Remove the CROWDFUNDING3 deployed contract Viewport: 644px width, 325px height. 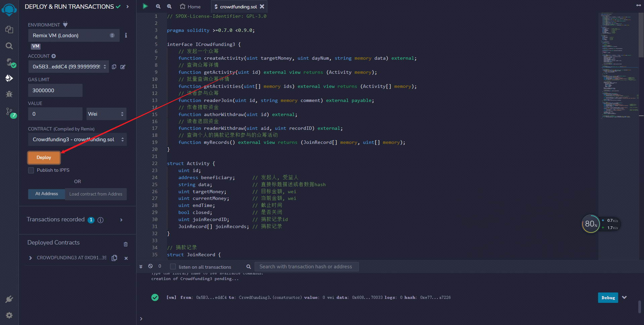pos(126,258)
